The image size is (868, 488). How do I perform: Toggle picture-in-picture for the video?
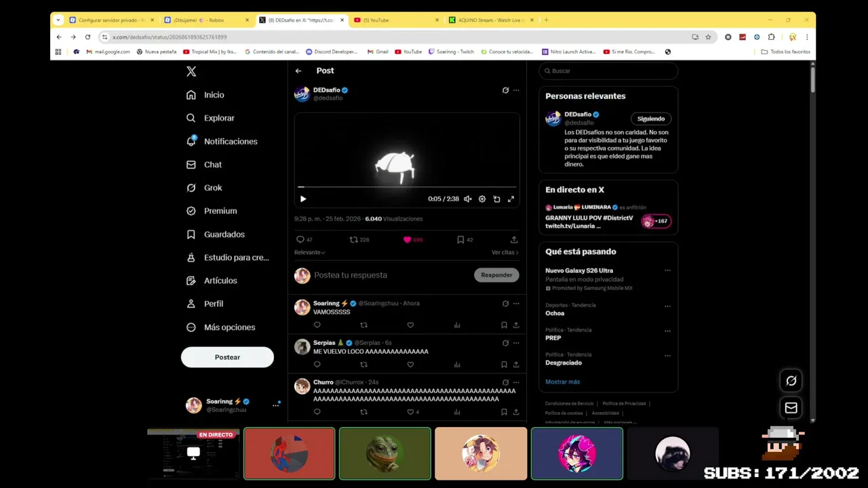pos(496,199)
